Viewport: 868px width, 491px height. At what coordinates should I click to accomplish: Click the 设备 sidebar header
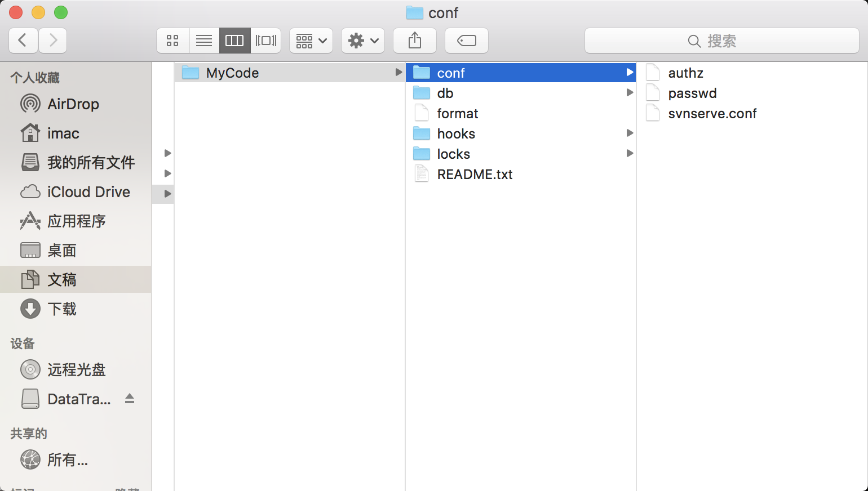tap(23, 343)
